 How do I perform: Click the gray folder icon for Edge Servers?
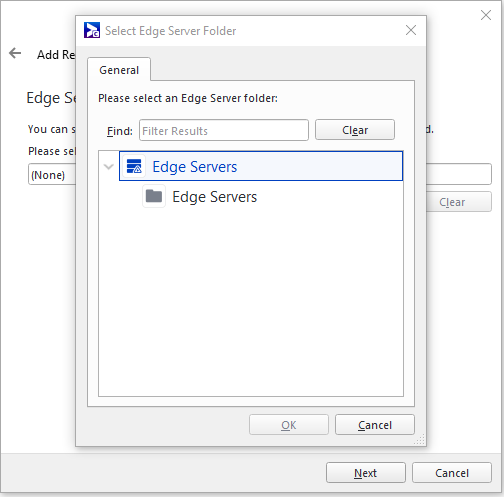coord(154,196)
